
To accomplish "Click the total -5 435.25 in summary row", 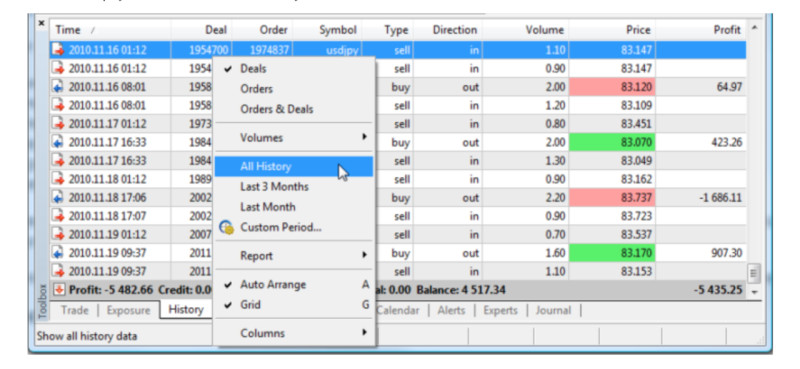I will (718, 290).
